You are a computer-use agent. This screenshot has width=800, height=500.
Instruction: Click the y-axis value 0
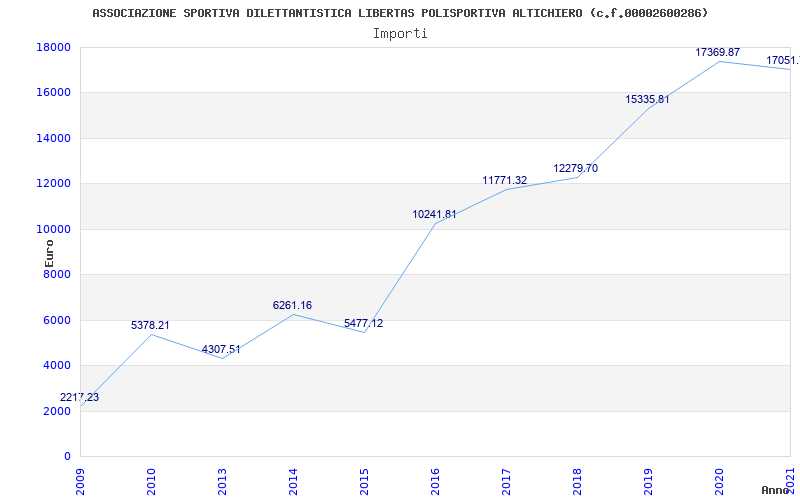(x=67, y=457)
